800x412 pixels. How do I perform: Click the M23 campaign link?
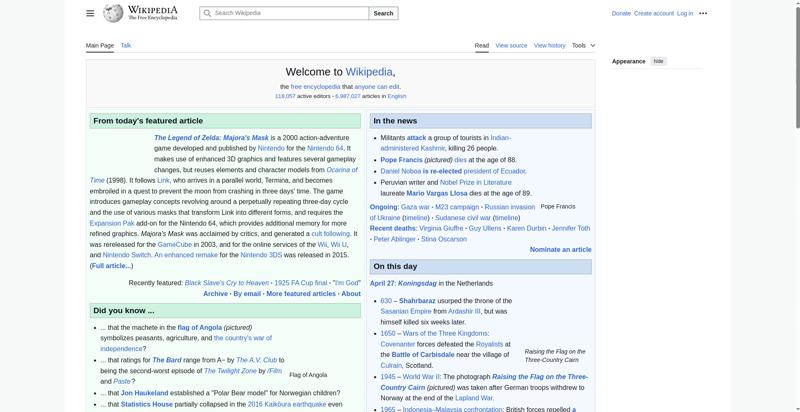pyautogui.click(x=457, y=207)
